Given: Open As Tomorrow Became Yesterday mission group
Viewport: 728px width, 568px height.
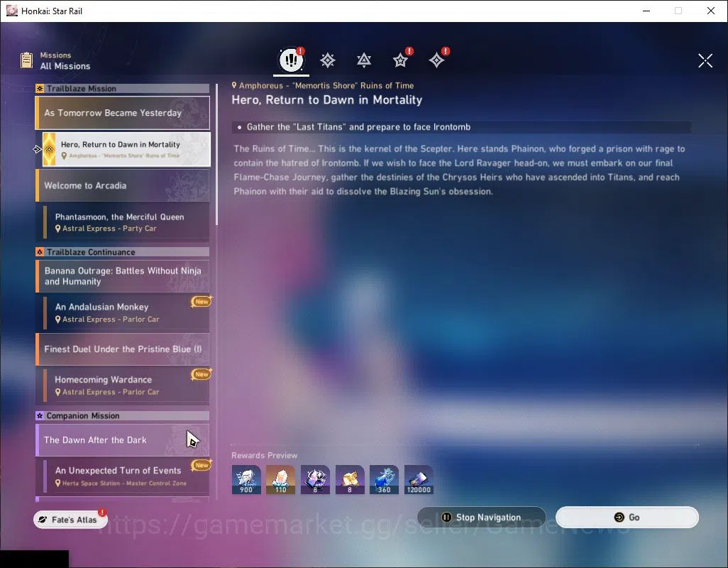Looking at the screenshot, I should [123, 113].
